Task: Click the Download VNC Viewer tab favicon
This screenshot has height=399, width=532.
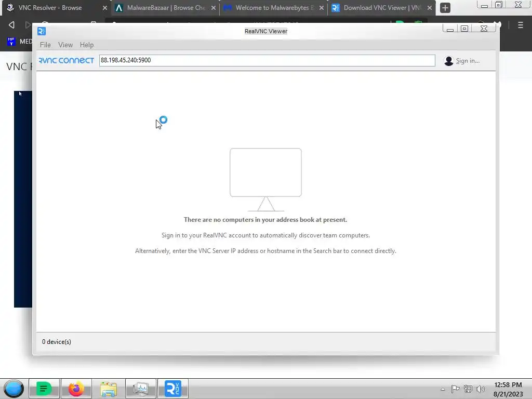Action: pyautogui.click(x=336, y=8)
